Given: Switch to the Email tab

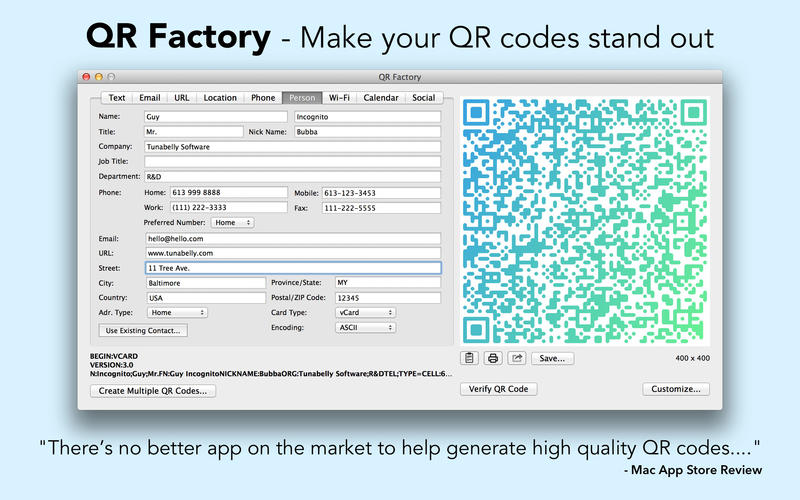Looking at the screenshot, I should [149, 97].
